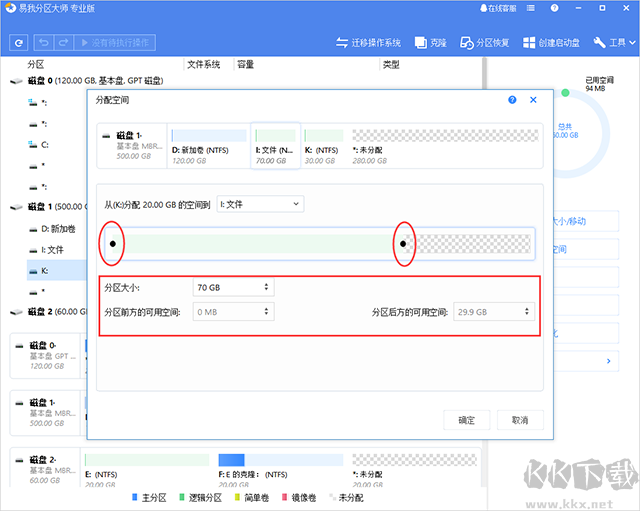This screenshot has width=640, height=511.
Task: Select D: 新加卷 partition block in dialog
Action: tap(209, 146)
